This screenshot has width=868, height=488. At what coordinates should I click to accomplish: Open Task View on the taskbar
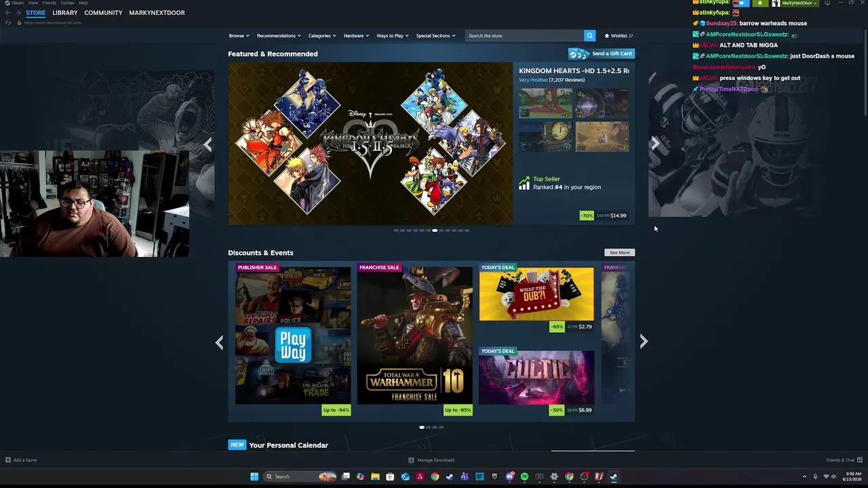345,476
